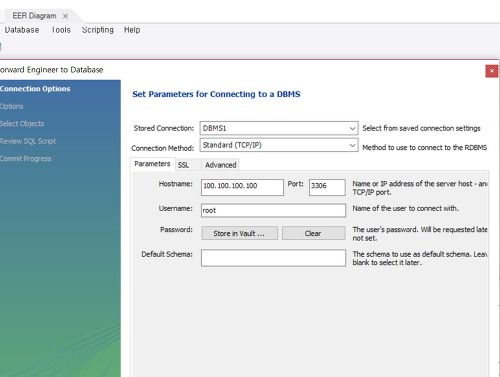500x377 pixels.
Task: Close the EER Diagram tab
Action: [x=66, y=16]
